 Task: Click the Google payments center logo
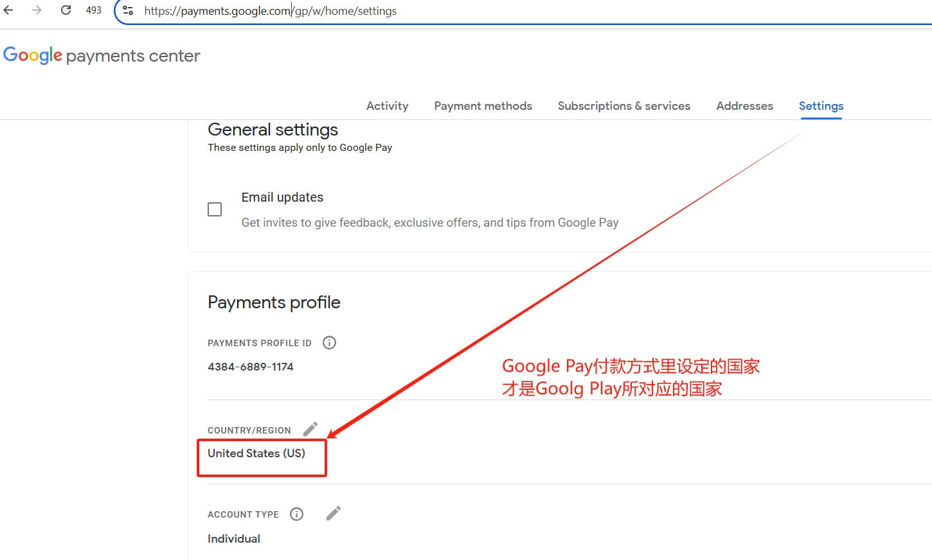(102, 55)
